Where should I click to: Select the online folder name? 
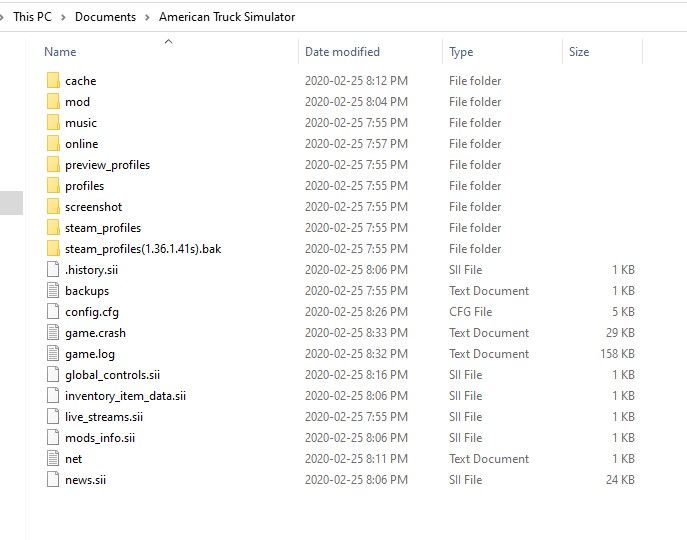click(x=81, y=144)
